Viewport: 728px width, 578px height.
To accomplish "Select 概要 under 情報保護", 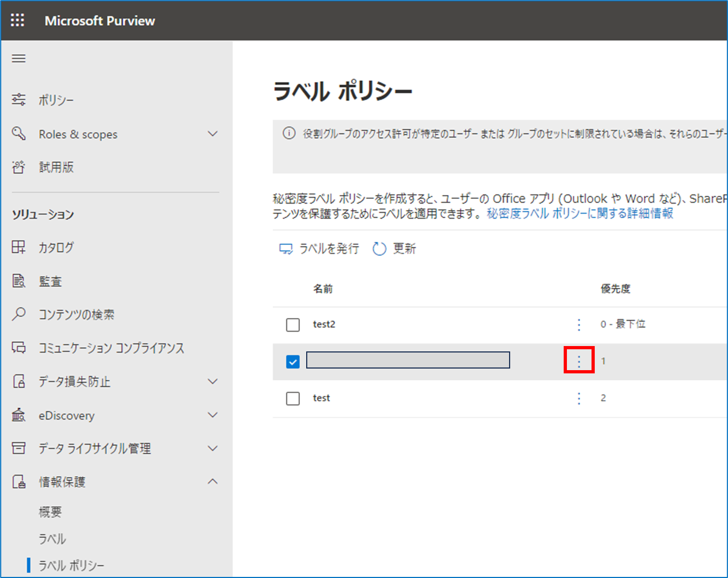I will pyautogui.click(x=50, y=512).
